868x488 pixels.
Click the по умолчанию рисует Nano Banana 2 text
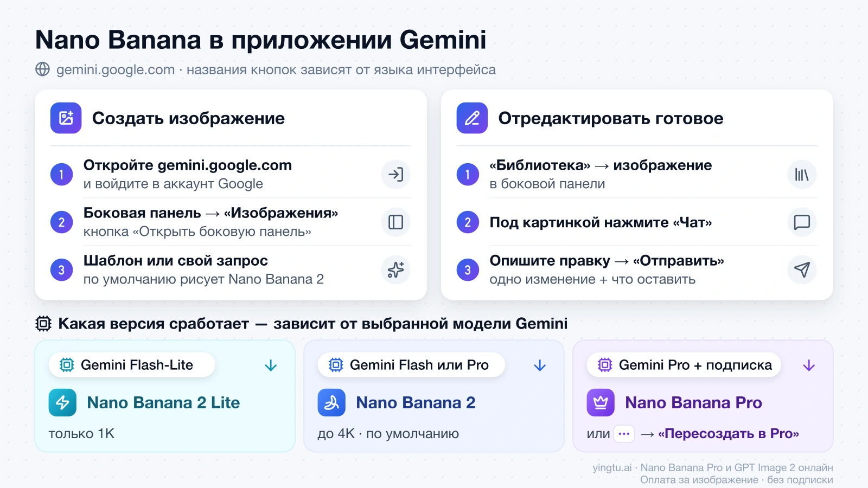pos(203,279)
